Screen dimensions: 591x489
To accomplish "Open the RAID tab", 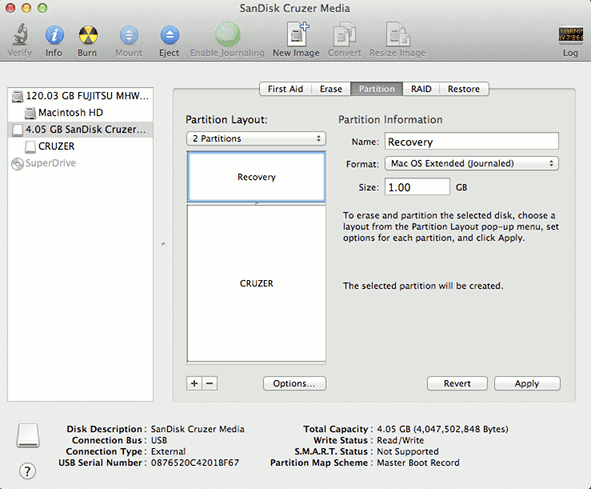I will point(421,89).
